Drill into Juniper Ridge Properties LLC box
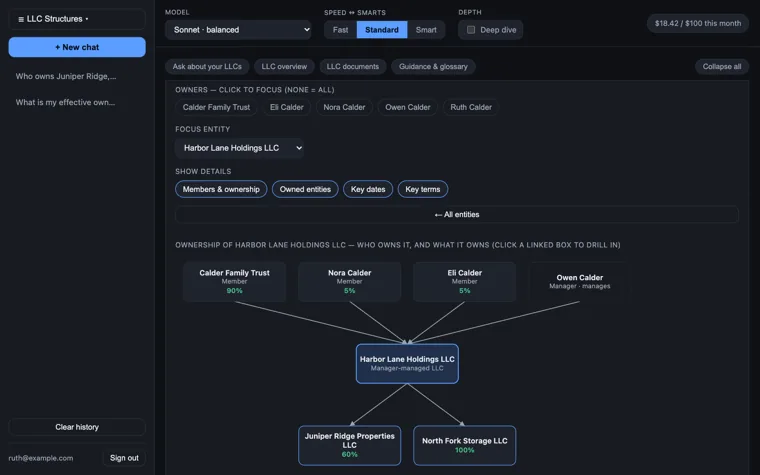 [x=349, y=445]
